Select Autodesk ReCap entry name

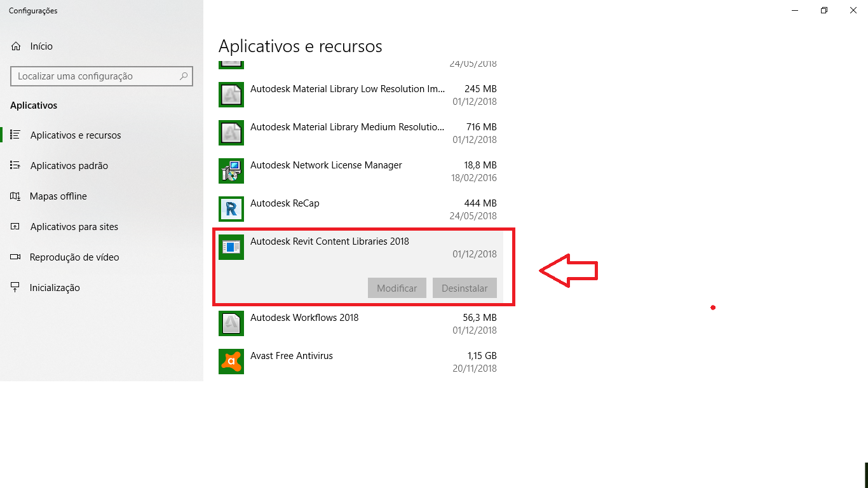tap(285, 203)
